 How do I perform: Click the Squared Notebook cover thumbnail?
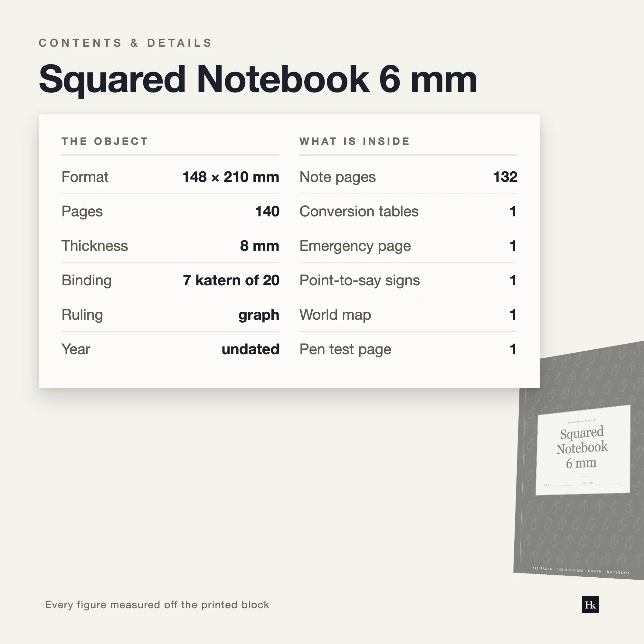click(579, 461)
